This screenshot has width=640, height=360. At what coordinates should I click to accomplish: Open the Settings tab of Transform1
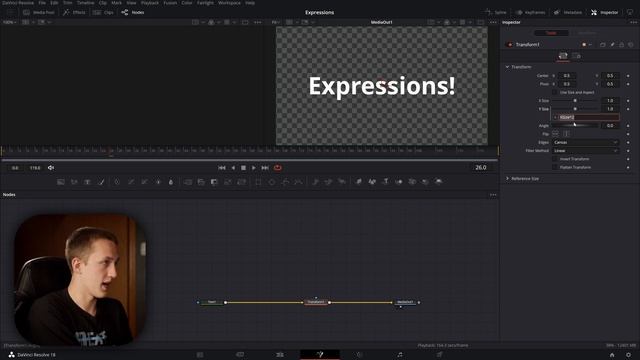577,56
